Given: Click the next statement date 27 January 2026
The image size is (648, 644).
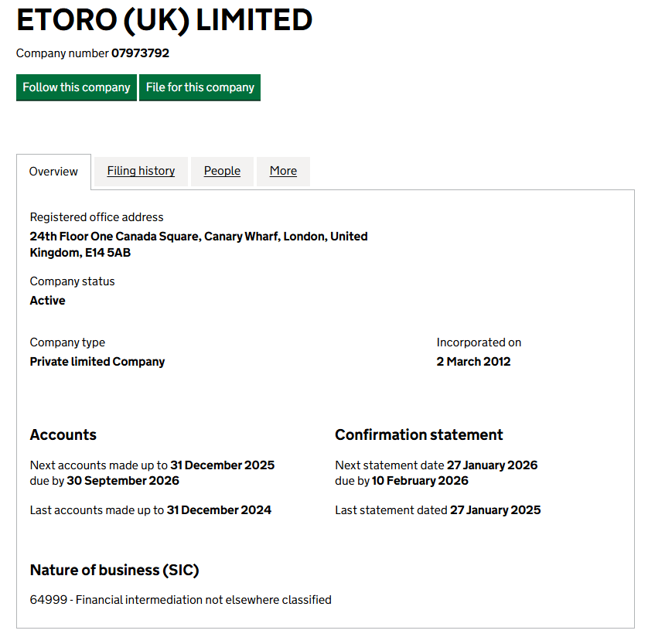Looking at the screenshot, I should point(492,465).
